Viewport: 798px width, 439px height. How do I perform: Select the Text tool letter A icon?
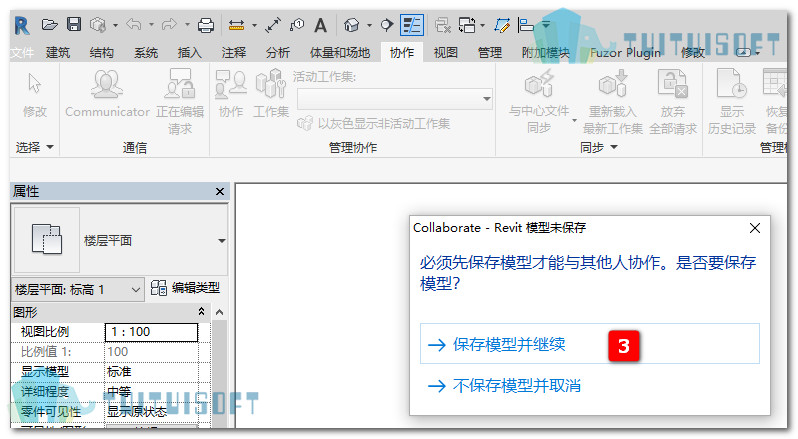[320, 25]
